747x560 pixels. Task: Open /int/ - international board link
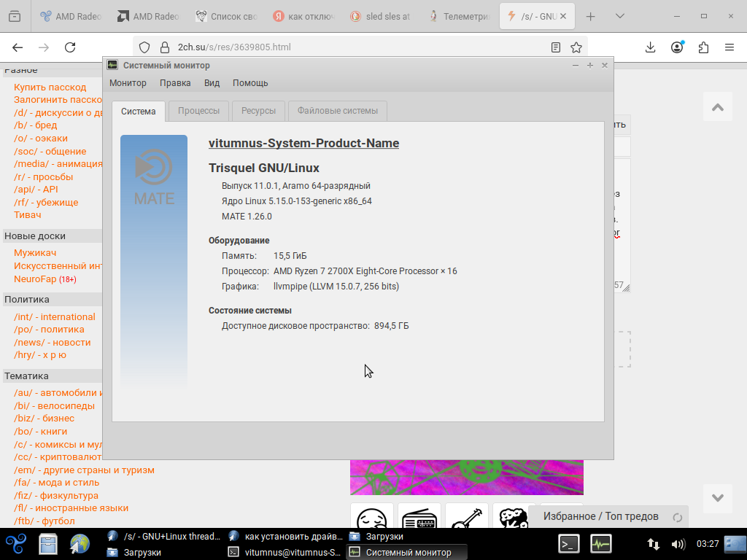[54, 316]
